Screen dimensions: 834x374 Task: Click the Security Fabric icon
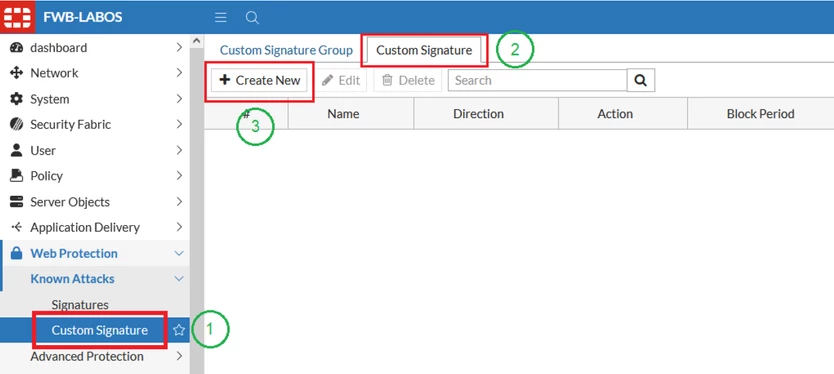click(16, 124)
